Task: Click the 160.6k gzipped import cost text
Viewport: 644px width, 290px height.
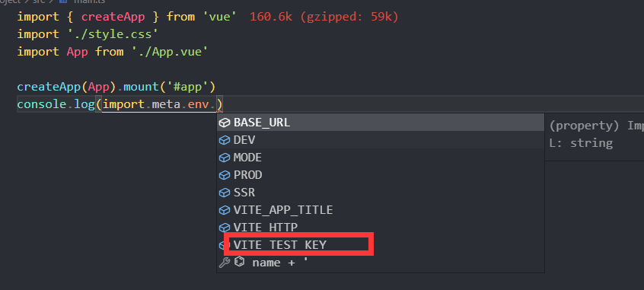Action: point(324,17)
